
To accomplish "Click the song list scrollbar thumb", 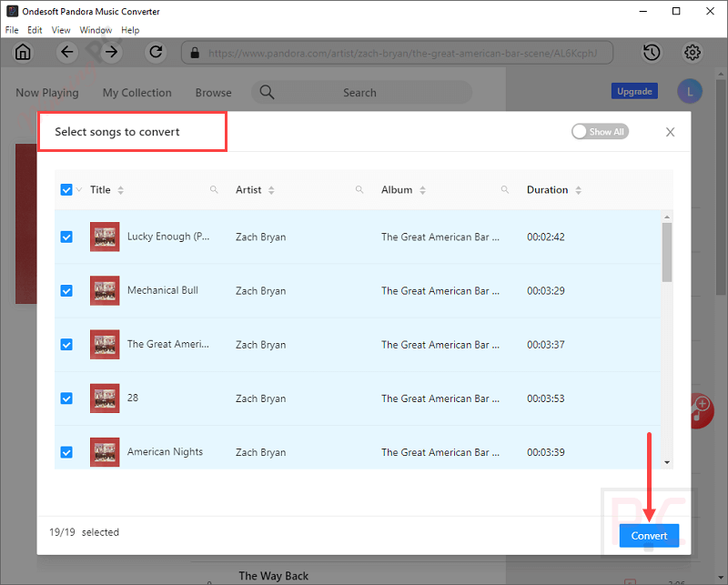I will 667,252.
